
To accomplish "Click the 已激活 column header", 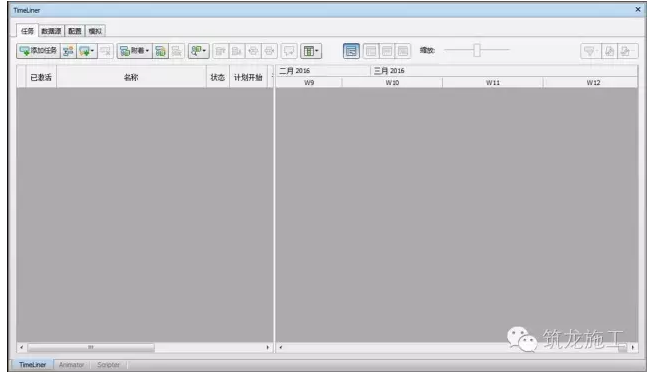I will (41, 77).
